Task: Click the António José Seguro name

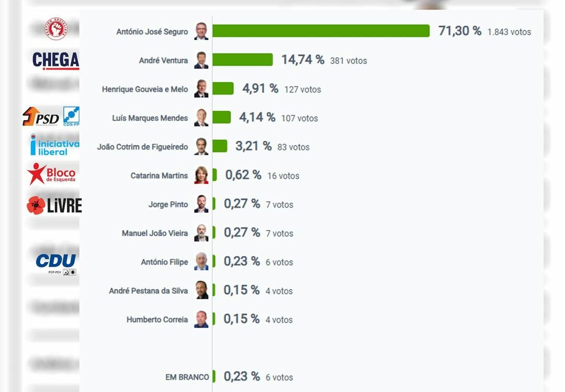Action: [x=152, y=32]
